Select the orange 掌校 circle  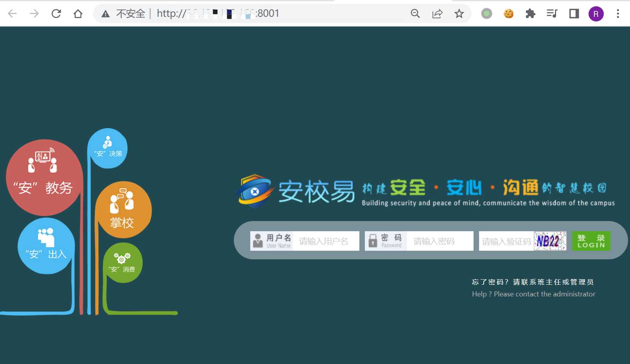click(x=123, y=210)
